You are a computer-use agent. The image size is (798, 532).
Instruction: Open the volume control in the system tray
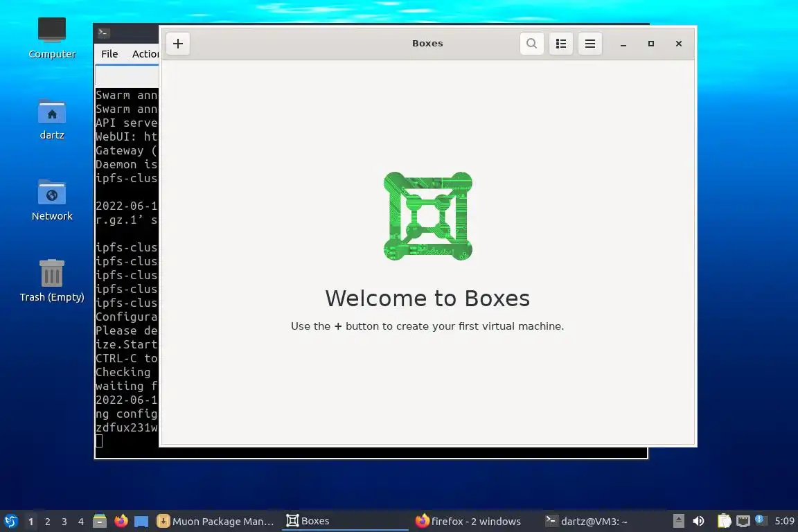click(699, 521)
